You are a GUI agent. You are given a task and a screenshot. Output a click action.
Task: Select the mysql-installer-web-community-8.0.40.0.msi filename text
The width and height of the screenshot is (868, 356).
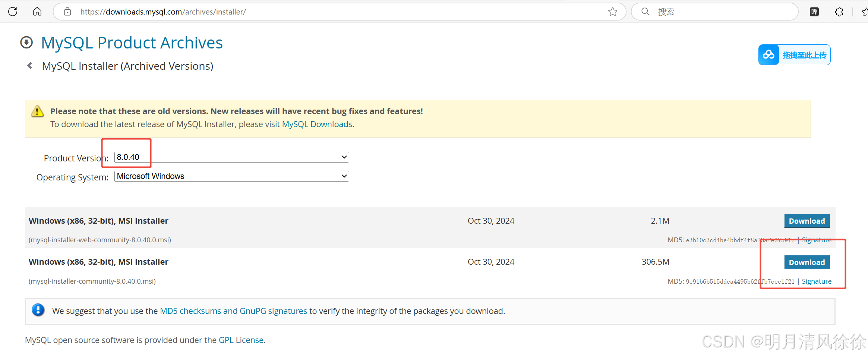100,240
